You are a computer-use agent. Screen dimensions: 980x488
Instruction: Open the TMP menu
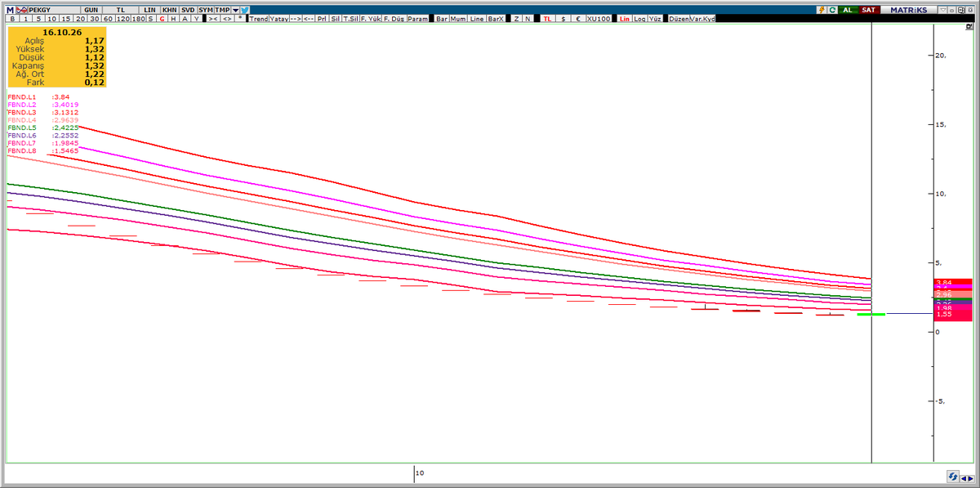(x=223, y=9)
